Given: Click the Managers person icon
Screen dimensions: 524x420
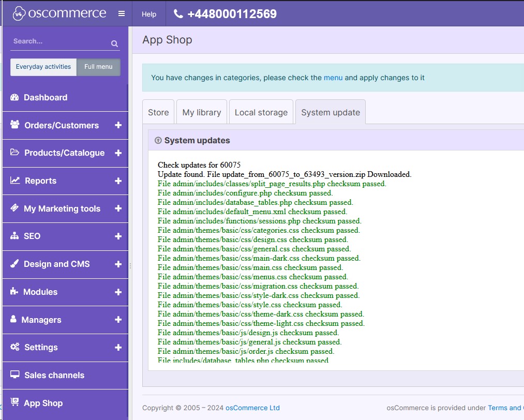Looking at the screenshot, I should [x=13, y=319].
